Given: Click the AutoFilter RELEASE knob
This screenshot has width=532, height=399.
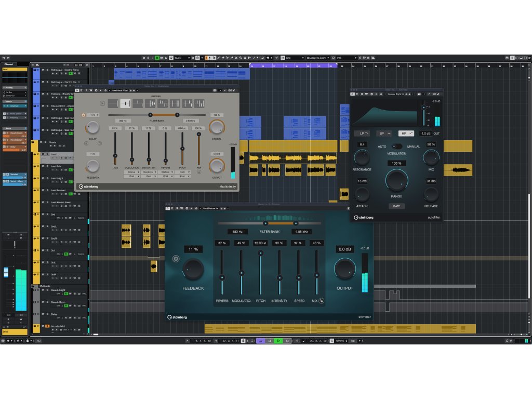Looking at the screenshot, I should click(431, 194).
